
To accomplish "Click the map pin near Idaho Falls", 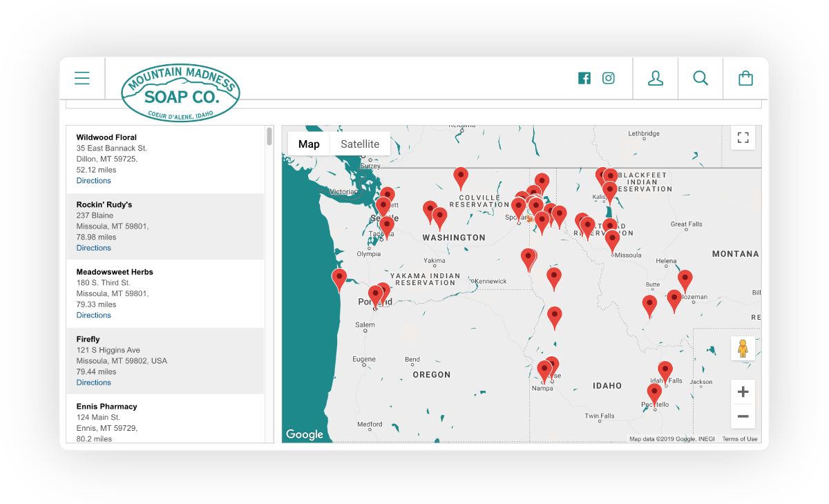I will 665,373.
